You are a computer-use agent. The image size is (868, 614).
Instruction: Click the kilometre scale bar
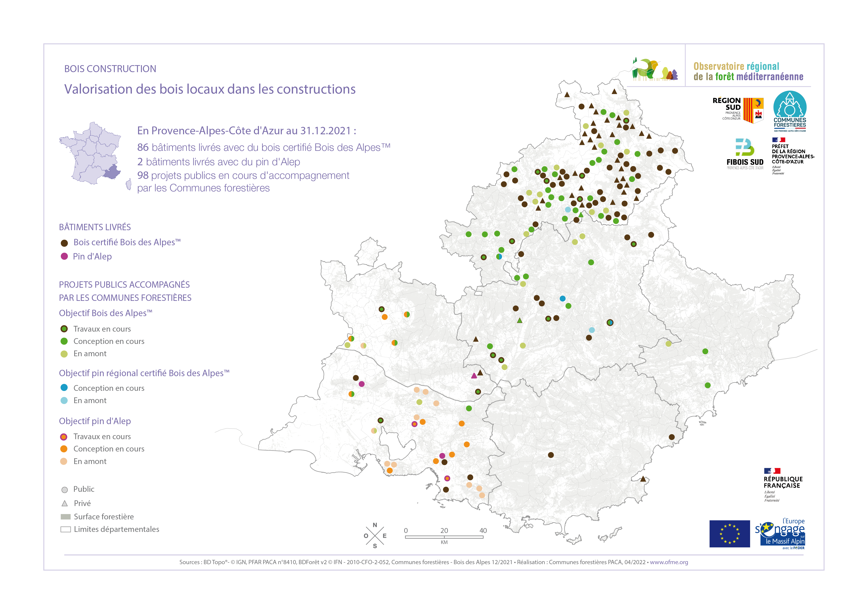click(x=444, y=537)
